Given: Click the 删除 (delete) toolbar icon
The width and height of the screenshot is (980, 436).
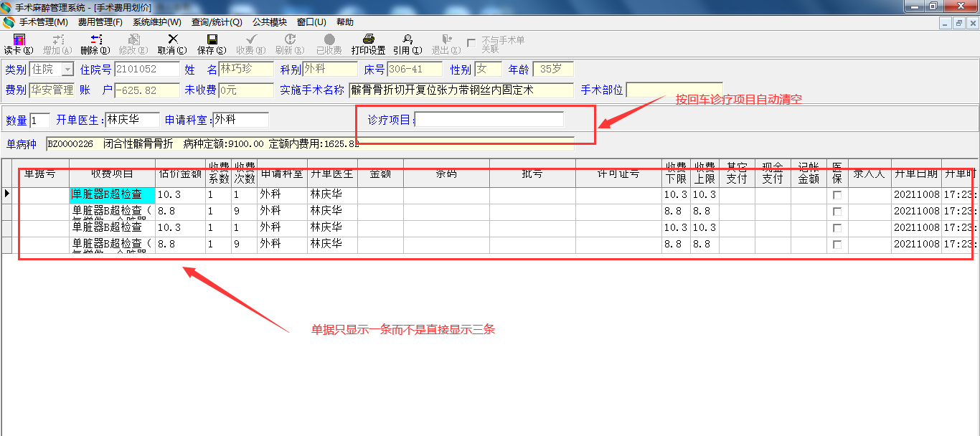Looking at the screenshot, I should (x=96, y=39).
